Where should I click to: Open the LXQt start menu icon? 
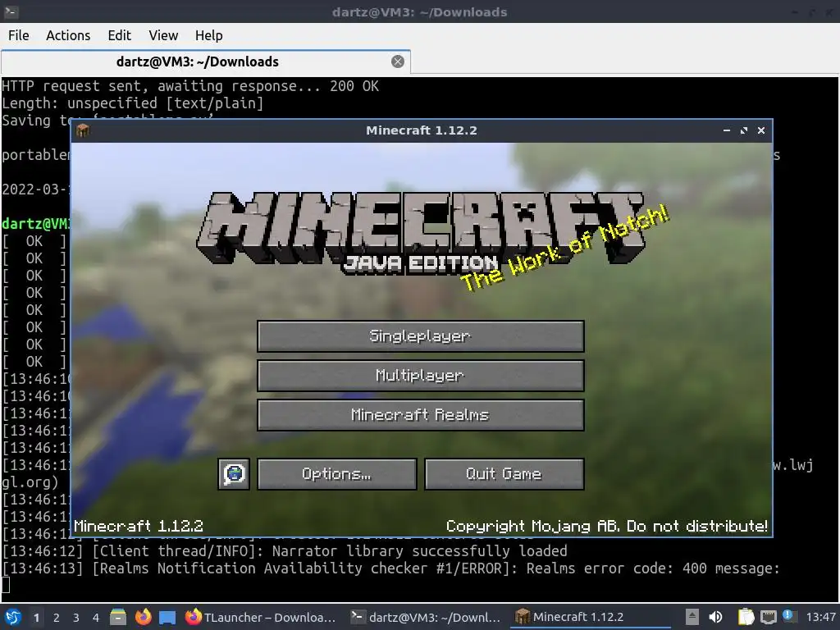click(x=13, y=617)
